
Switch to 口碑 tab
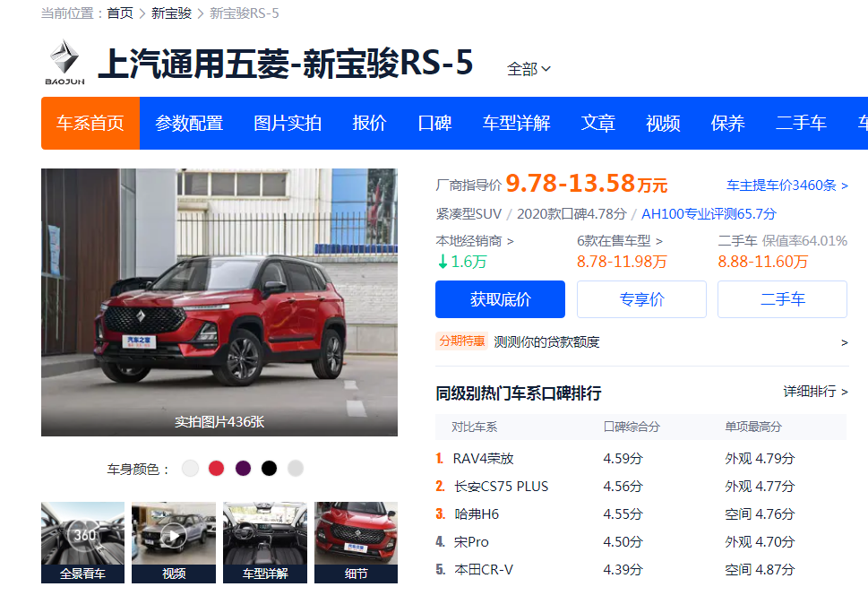click(x=434, y=123)
